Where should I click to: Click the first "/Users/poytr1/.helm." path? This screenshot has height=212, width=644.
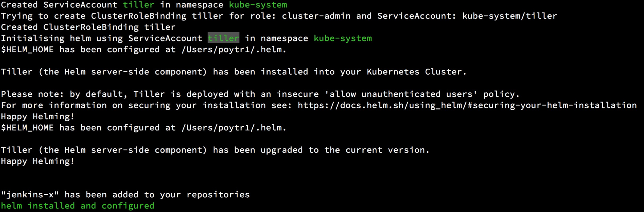pyautogui.click(x=234, y=50)
